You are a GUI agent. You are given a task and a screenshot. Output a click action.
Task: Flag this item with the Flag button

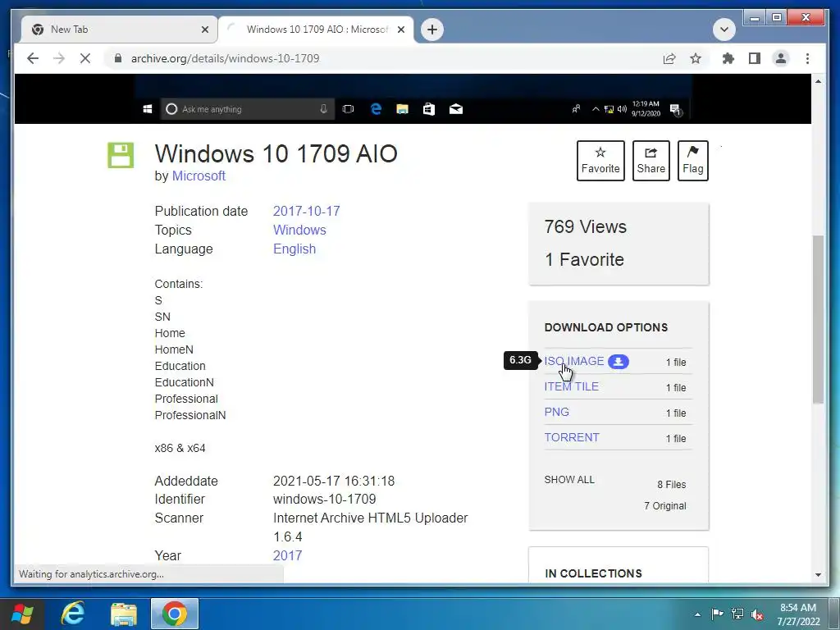pos(692,161)
